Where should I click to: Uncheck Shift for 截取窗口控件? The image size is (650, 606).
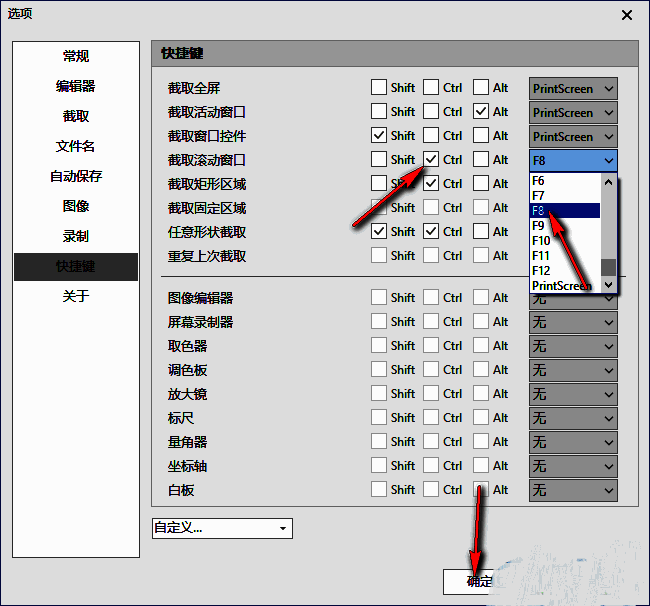(x=379, y=136)
